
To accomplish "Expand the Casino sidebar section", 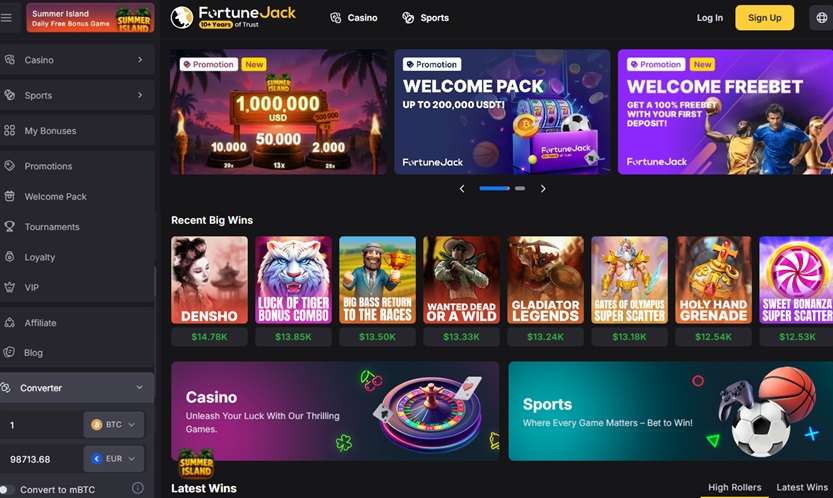I will pos(77,60).
